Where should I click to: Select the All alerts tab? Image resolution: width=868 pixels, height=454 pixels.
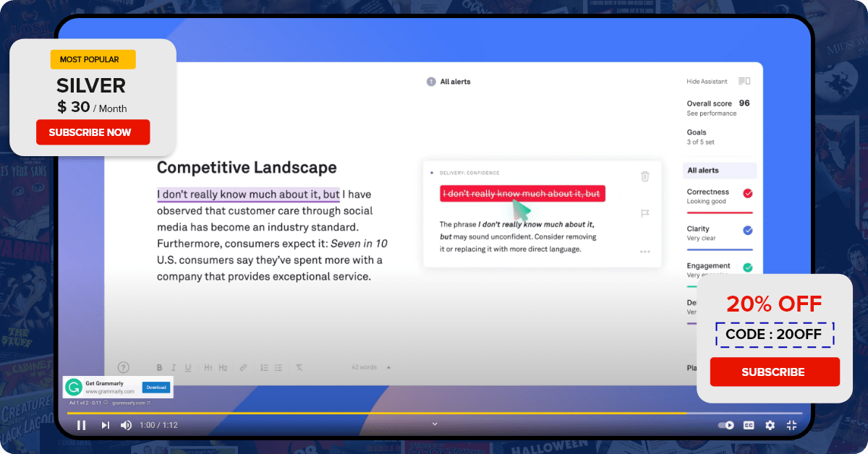pyautogui.click(x=719, y=171)
